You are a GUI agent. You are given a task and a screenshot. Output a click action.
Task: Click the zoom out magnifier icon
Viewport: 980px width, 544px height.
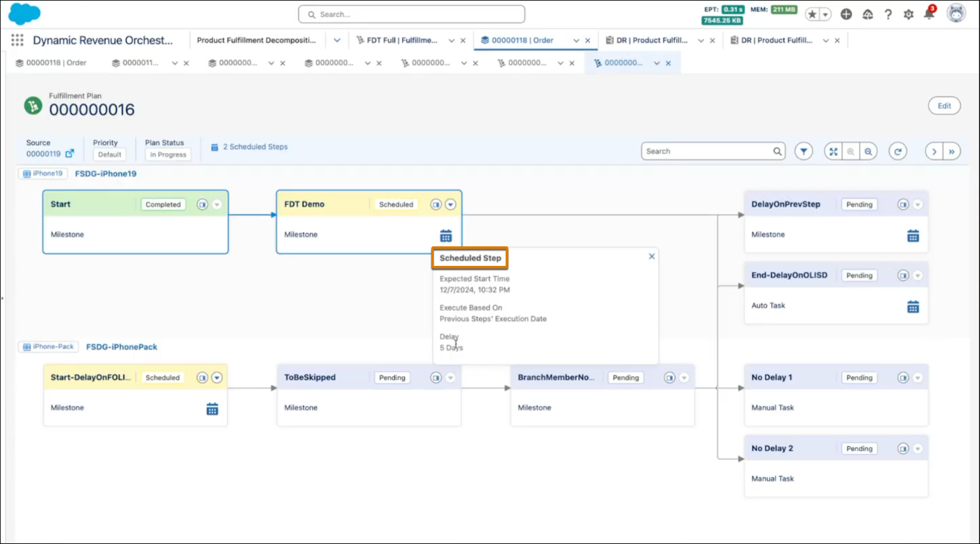pyautogui.click(x=868, y=151)
